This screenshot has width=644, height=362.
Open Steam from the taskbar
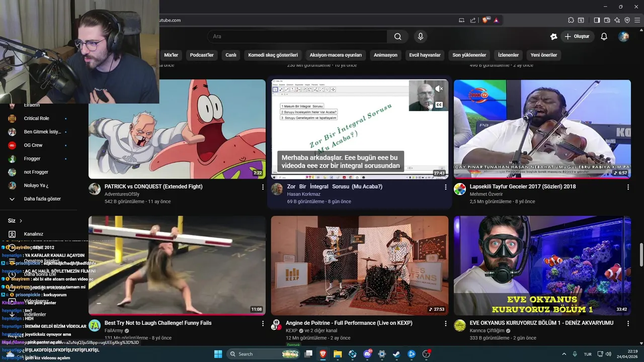(397, 354)
